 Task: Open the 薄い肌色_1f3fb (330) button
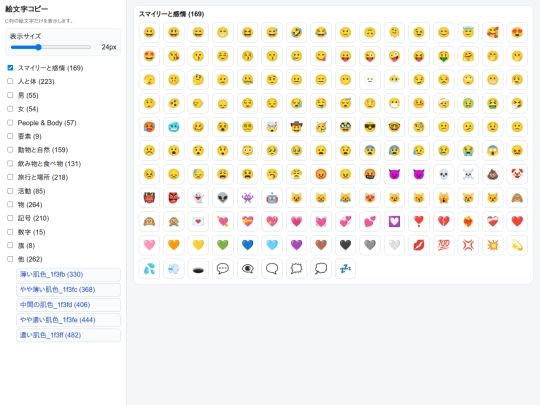(69, 274)
